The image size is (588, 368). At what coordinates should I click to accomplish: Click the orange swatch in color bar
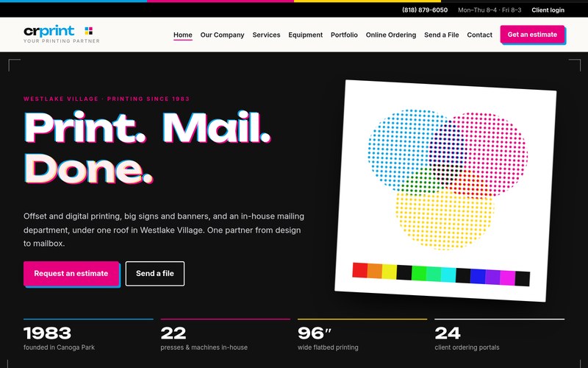[x=375, y=271]
